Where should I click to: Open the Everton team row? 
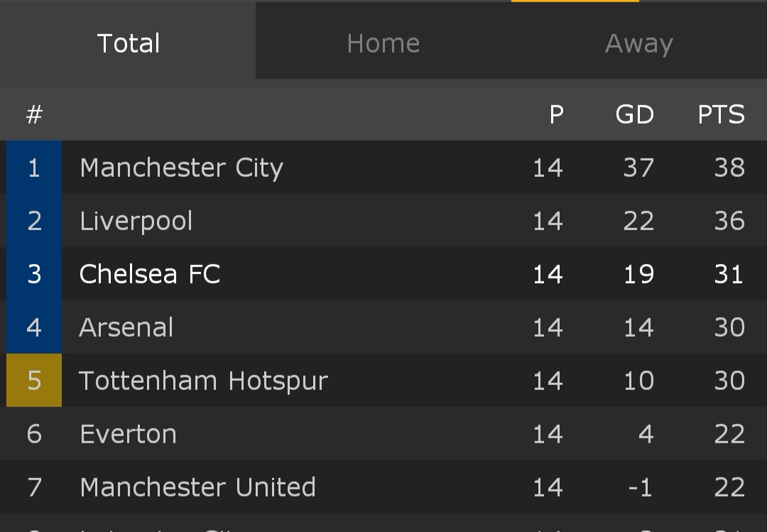point(129,434)
